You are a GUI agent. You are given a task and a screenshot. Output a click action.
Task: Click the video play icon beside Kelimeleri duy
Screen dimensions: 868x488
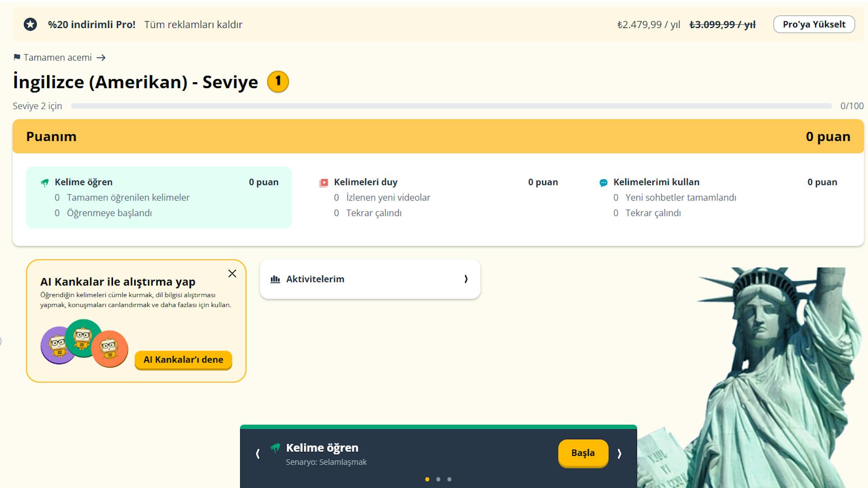pos(324,182)
